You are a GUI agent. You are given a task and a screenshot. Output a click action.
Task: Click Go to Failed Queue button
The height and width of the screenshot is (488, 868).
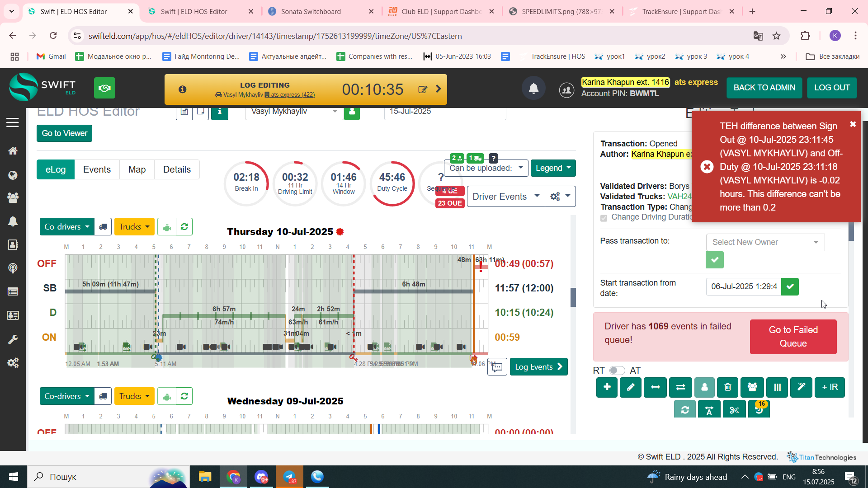(793, 337)
